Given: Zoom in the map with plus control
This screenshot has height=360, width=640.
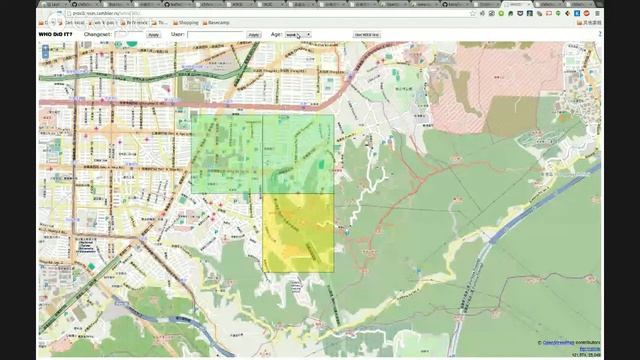Looking at the screenshot, I should (45, 48).
